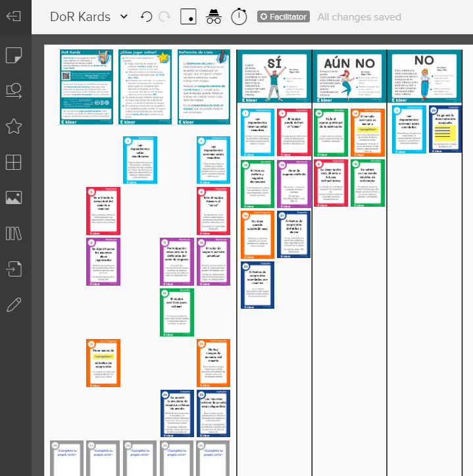Click the import file icon
This screenshot has width=473, height=476.
14,269
